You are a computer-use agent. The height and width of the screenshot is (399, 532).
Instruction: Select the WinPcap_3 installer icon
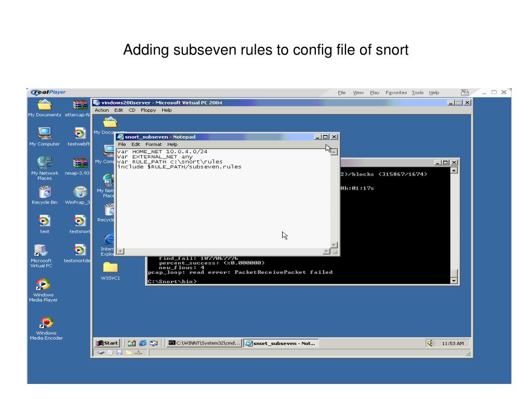[x=80, y=192]
